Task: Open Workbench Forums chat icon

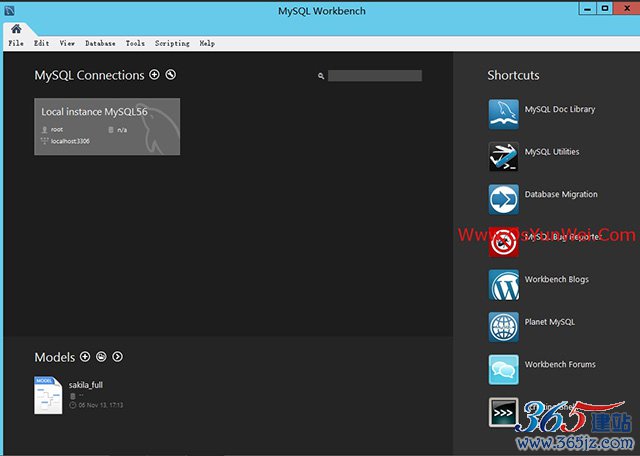Action: point(504,369)
